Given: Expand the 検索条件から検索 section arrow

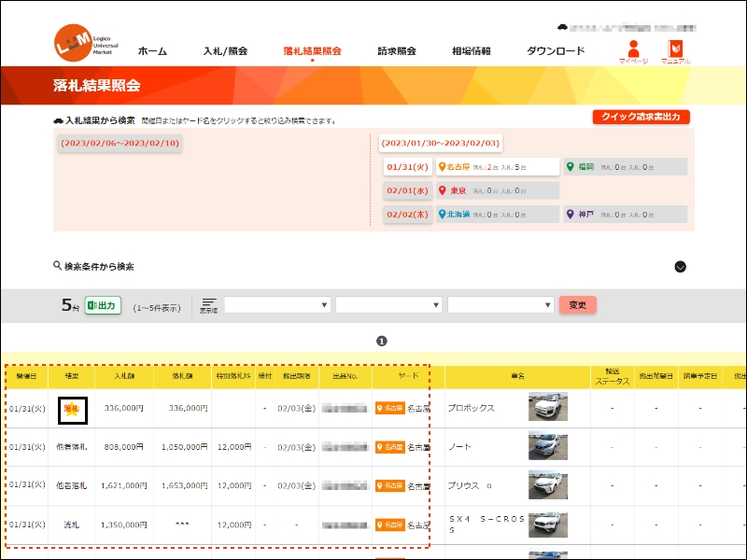Looking at the screenshot, I should 680,267.
